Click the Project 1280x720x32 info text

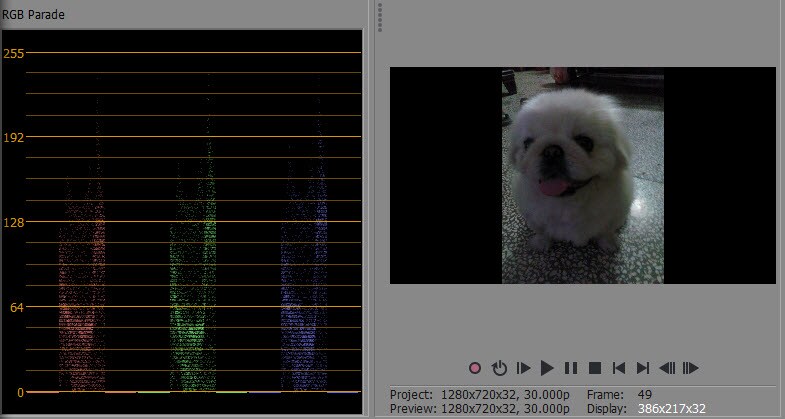point(480,394)
